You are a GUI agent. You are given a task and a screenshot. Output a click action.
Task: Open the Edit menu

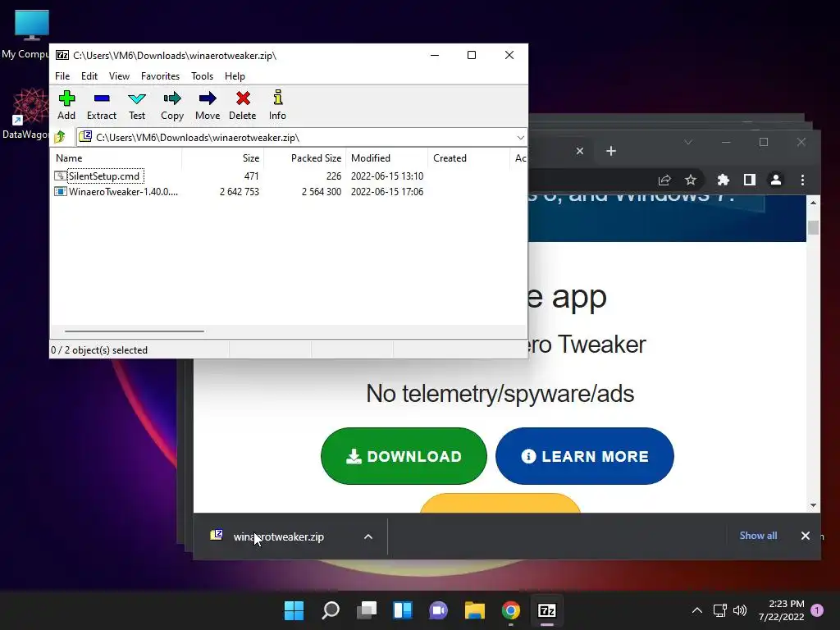click(x=89, y=76)
